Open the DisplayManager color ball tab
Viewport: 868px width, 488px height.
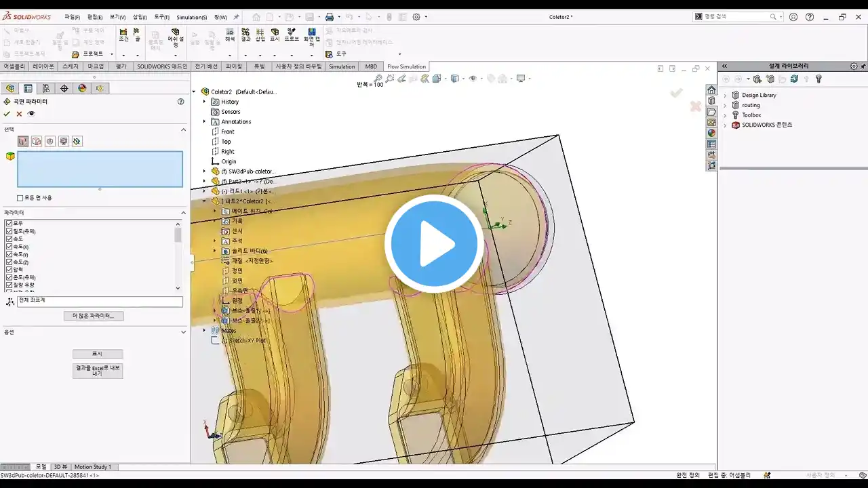coord(82,88)
